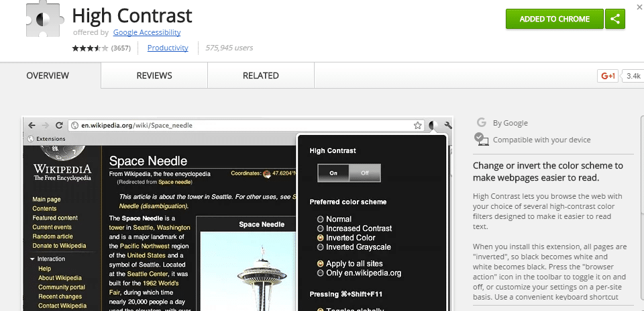Image resolution: width=644 pixels, height=311 pixels.
Task: Click the Help sidebar link
Action: (44, 268)
